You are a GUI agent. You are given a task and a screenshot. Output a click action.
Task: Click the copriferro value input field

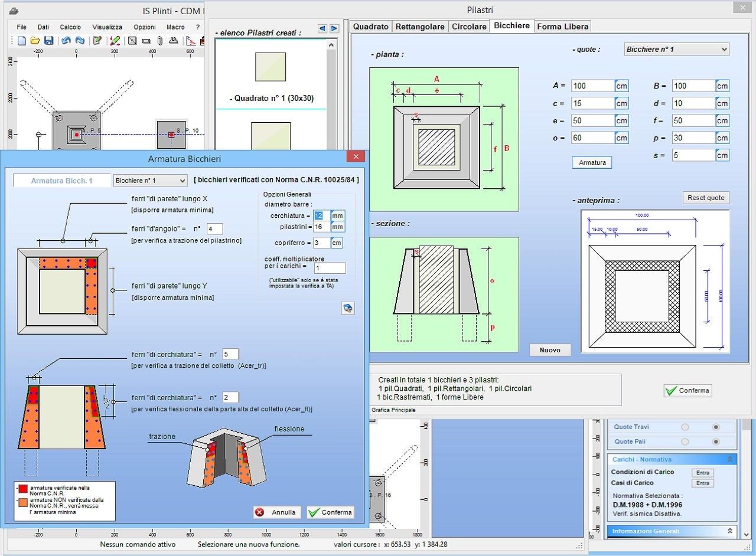coord(321,243)
